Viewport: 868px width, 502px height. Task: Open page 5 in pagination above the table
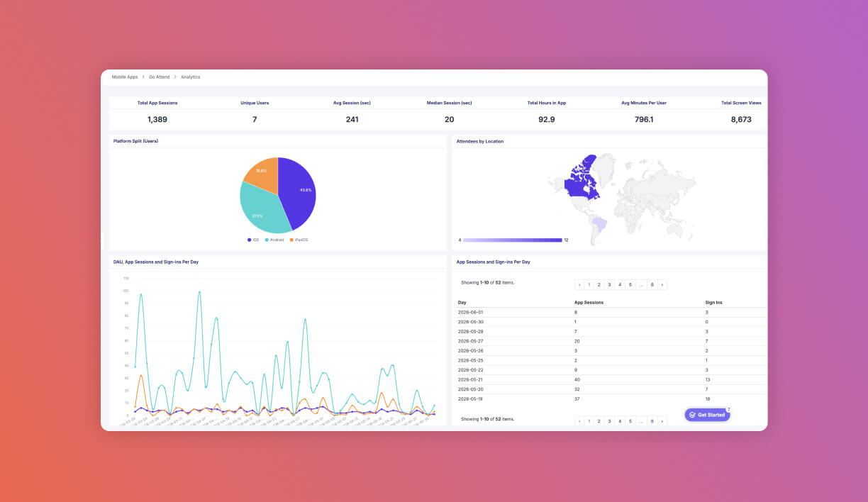pyautogui.click(x=630, y=285)
